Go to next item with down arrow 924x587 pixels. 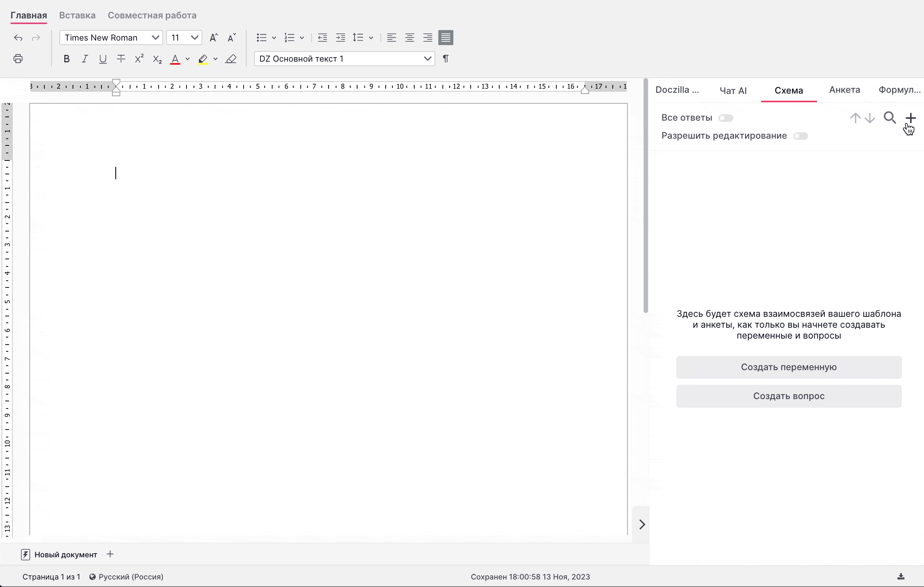point(870,118)
